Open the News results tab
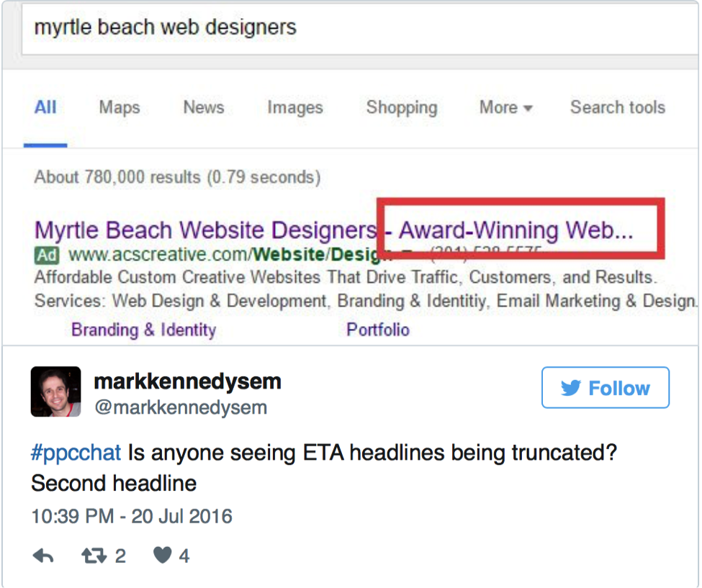Image resolution: width=702 pixels, height=588 pixels. coord(204,108)
